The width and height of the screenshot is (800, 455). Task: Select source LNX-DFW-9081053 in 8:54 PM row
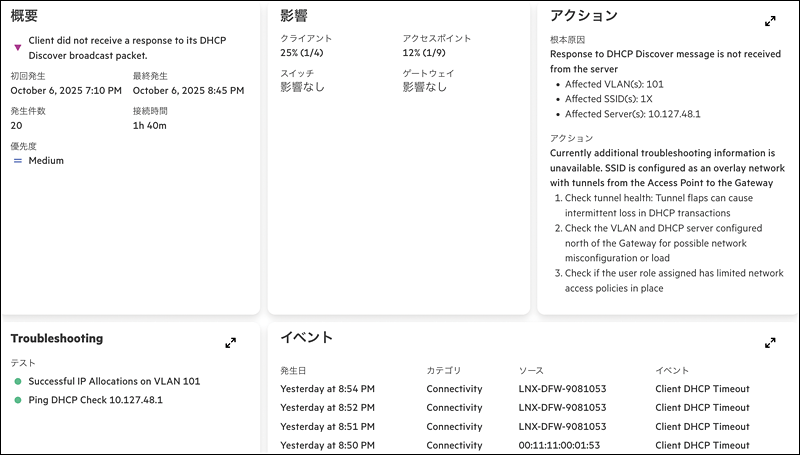(x=562, y=389)
